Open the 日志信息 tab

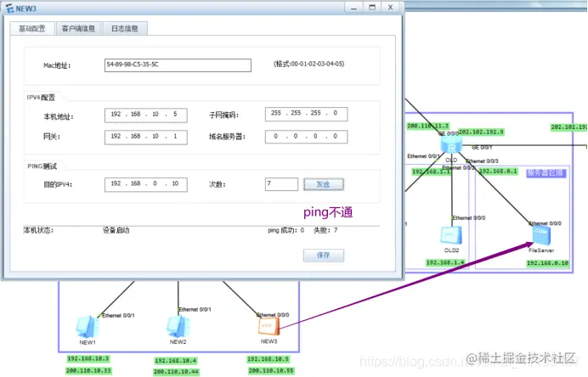click(125, 29)
